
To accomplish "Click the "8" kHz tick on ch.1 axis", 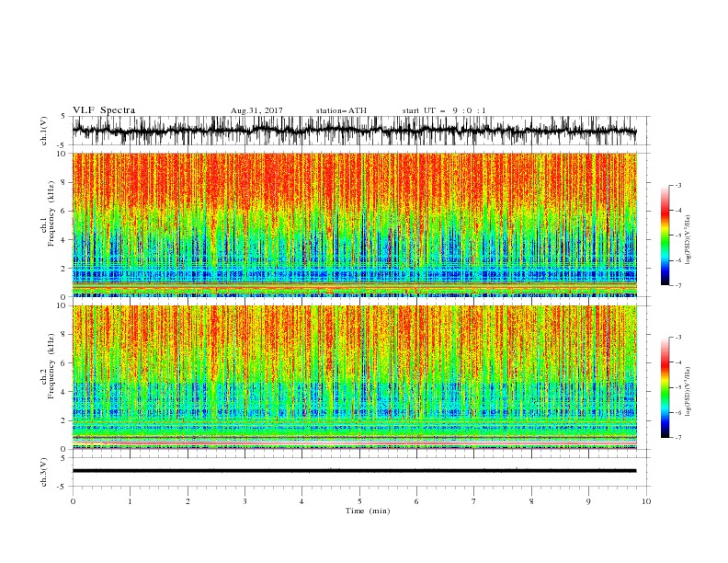I will (x=63, y=182).
